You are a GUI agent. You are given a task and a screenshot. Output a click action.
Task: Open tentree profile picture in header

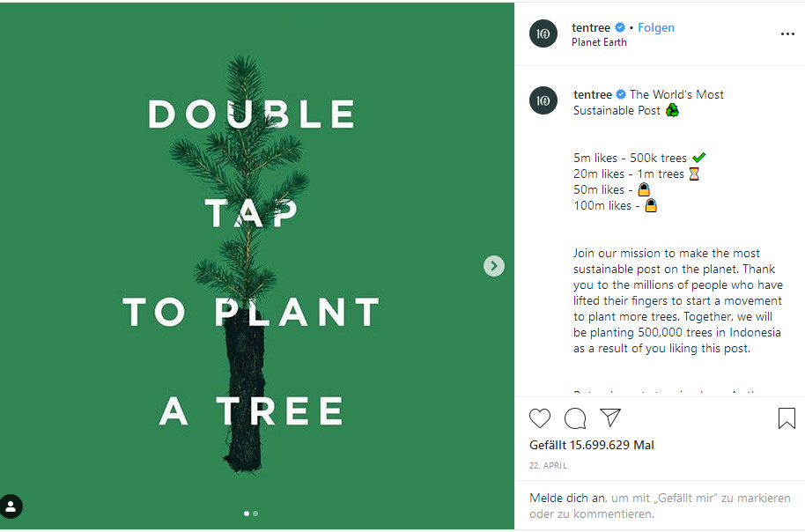pos(543,33)
